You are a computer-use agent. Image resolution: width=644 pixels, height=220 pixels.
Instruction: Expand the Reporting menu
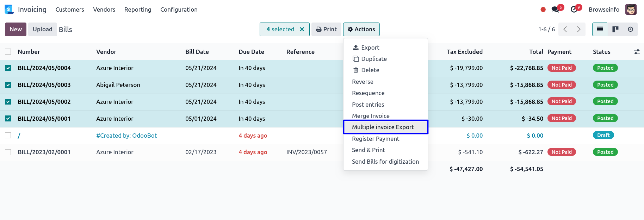(138, 10)
